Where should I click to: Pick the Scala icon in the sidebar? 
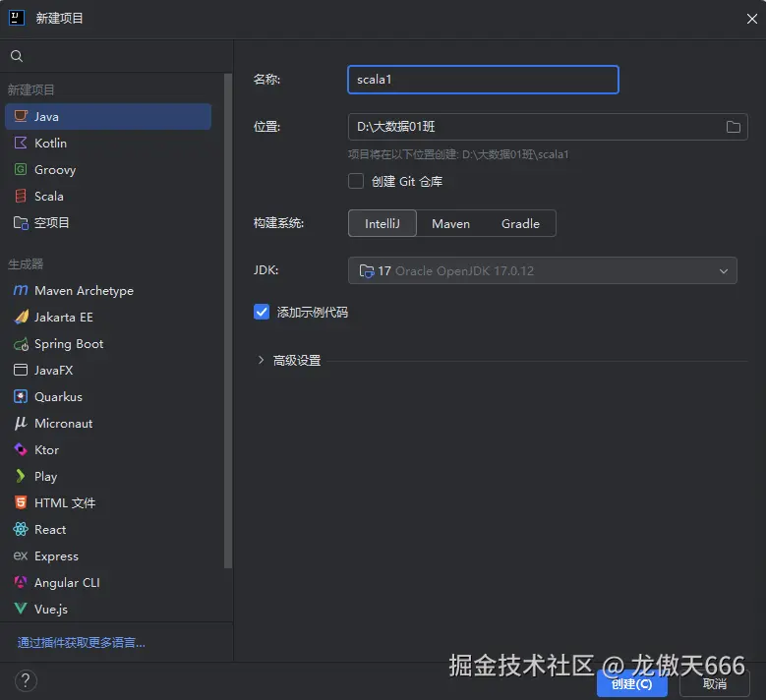tap(21, 196)
